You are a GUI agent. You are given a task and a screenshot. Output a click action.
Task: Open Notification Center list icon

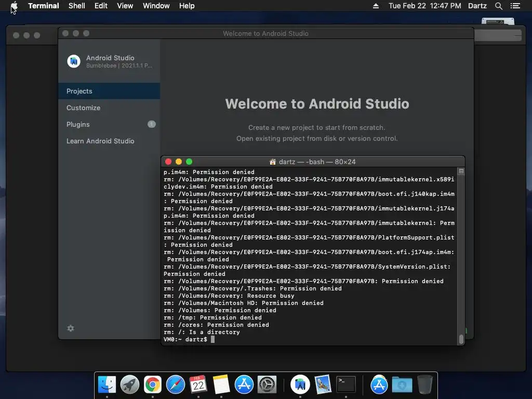tap(515, 6)
